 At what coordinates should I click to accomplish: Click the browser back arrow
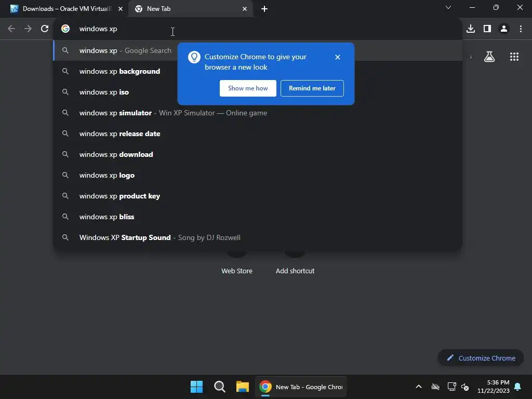[11, 29]
